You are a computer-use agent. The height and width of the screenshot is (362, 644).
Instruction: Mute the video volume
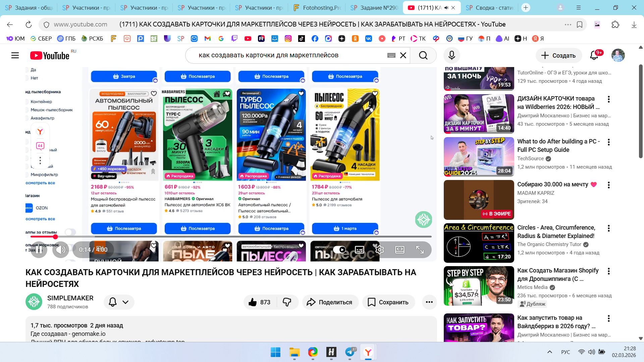(x=61, y=250)
